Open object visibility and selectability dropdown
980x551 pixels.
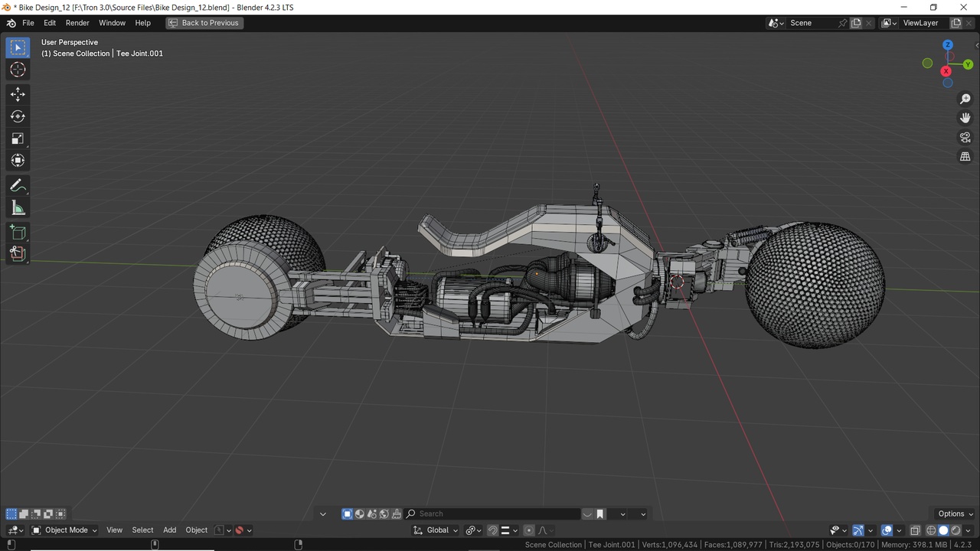click(x=839, y=530)
